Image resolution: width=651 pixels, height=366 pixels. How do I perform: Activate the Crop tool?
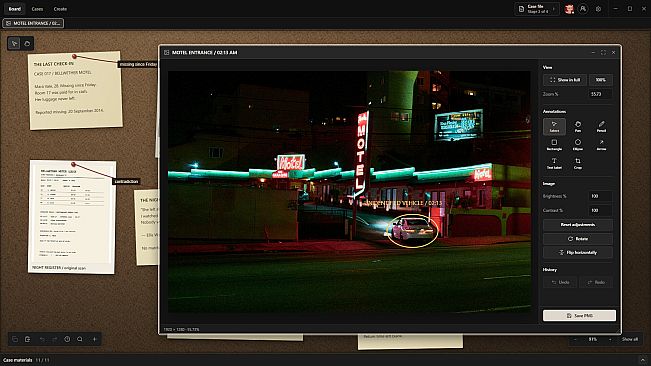pyautogui.click(x=578, y=163)
